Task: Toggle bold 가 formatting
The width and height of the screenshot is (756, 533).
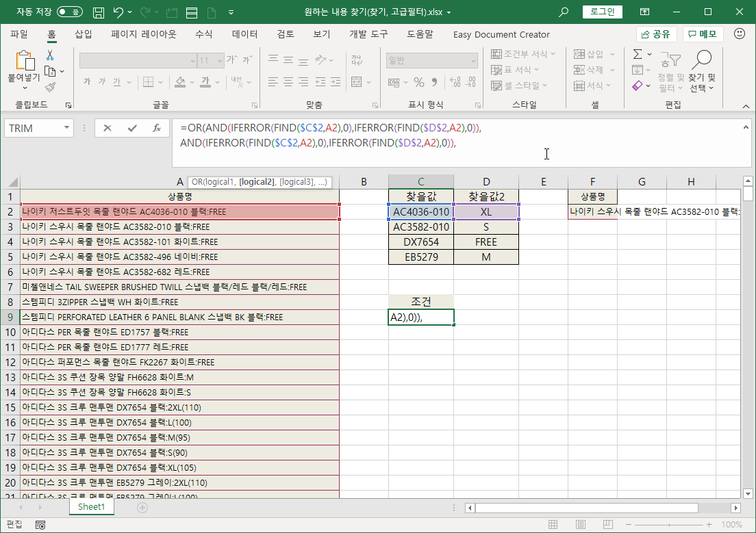Action: pos(87,82)
